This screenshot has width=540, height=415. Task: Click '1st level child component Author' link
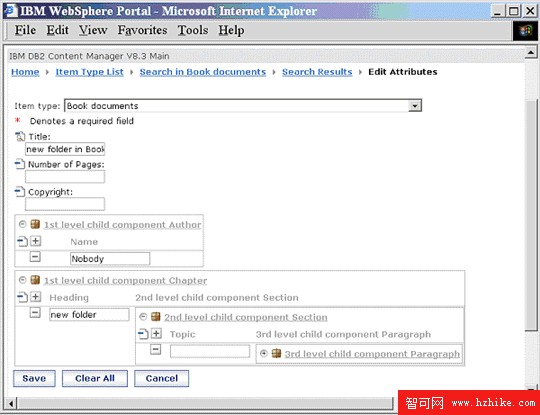coord(122,225)
